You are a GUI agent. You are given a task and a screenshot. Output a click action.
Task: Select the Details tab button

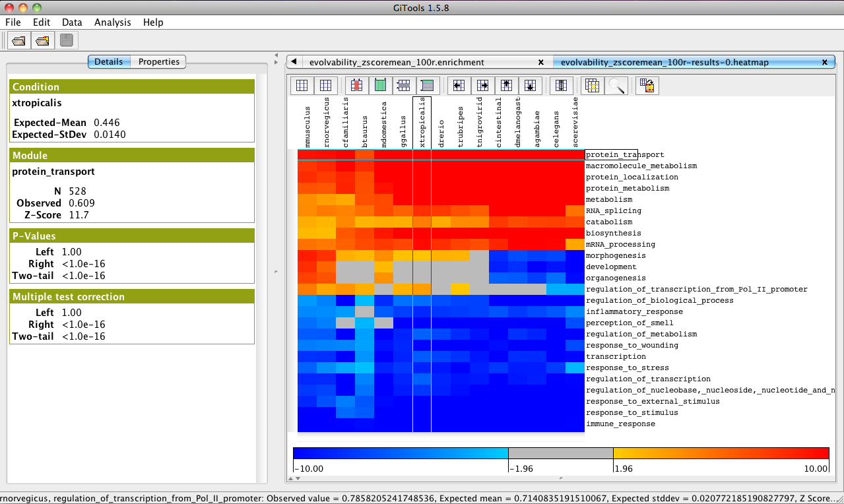pyautogui.click(x=108, y=62)
